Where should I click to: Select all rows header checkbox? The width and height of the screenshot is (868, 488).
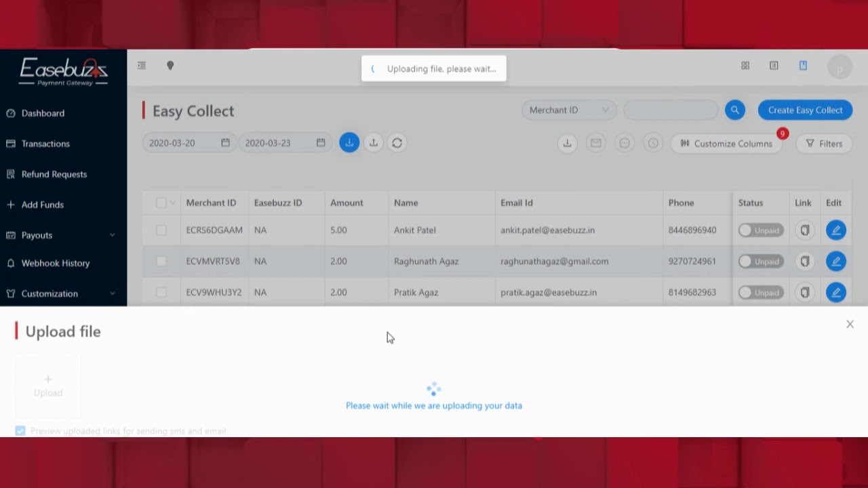(x=161, y=203)
